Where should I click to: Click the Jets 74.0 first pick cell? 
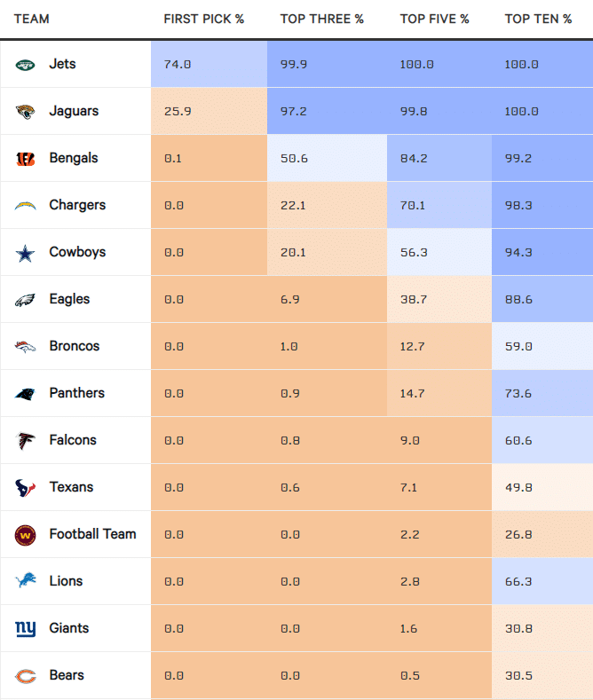(x=209, y=65)
